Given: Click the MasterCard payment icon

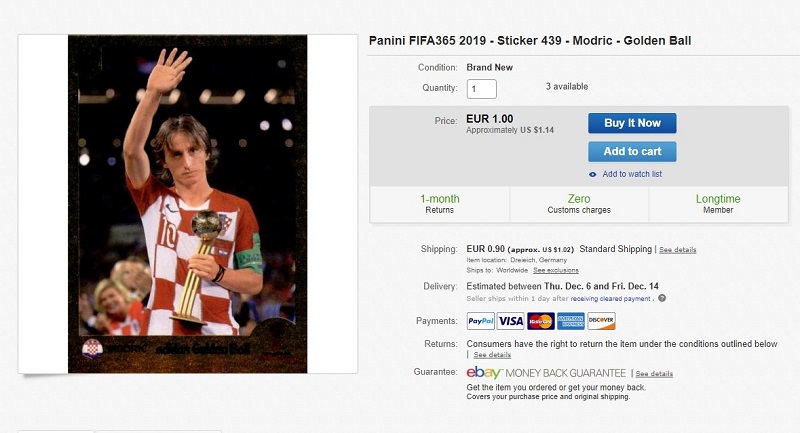Looking at the screenshot, I should click(x=541, y=321).
